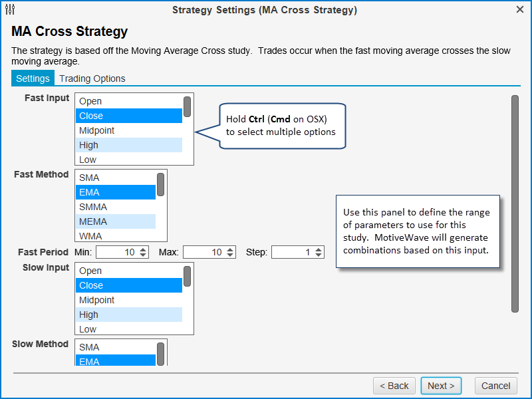Click the Next button
This screenshot has height=399, width=532.
441,386
